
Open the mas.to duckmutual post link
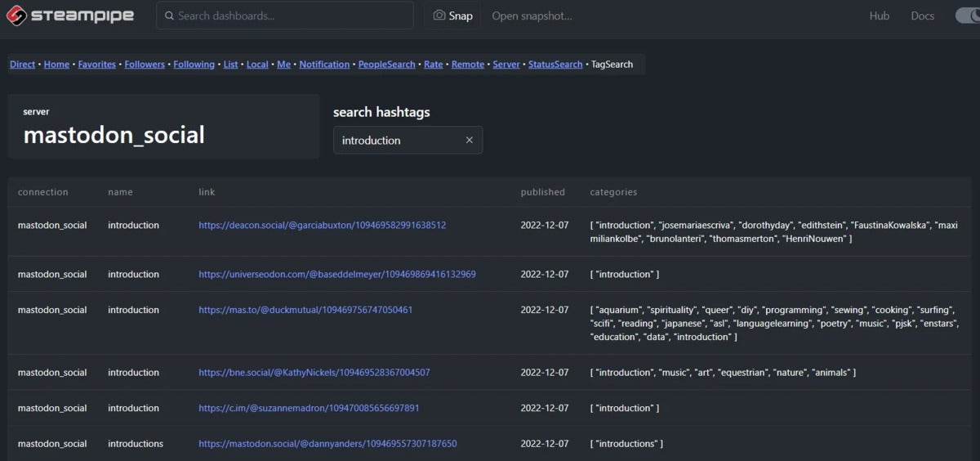(305, 310)
